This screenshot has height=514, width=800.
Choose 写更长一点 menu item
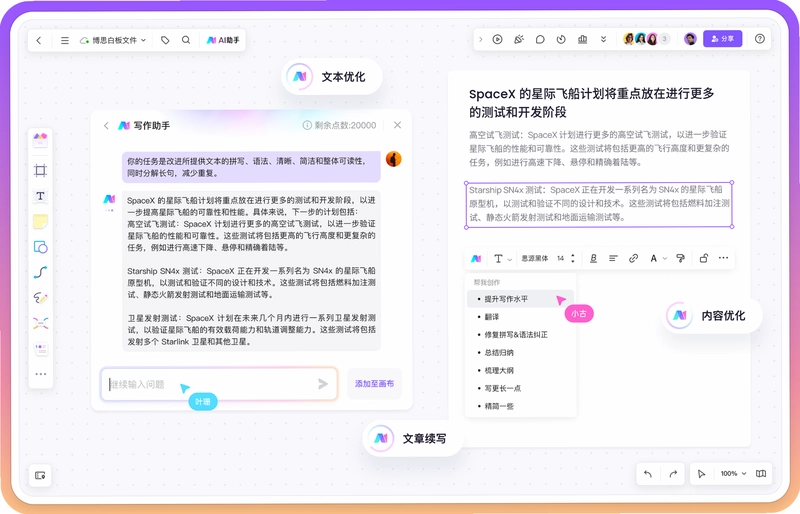coord(520,388)
